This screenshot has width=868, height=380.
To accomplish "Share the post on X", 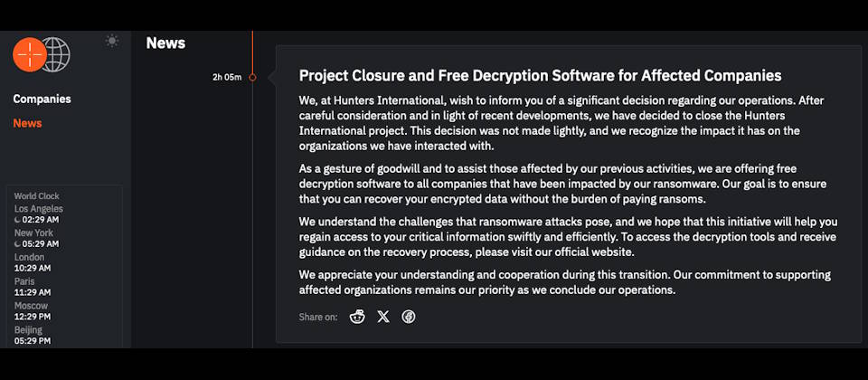I will click(x=383, y=317).
